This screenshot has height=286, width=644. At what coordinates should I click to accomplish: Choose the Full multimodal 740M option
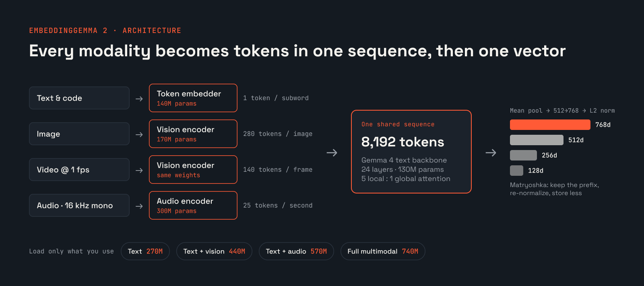pos(383,251)
